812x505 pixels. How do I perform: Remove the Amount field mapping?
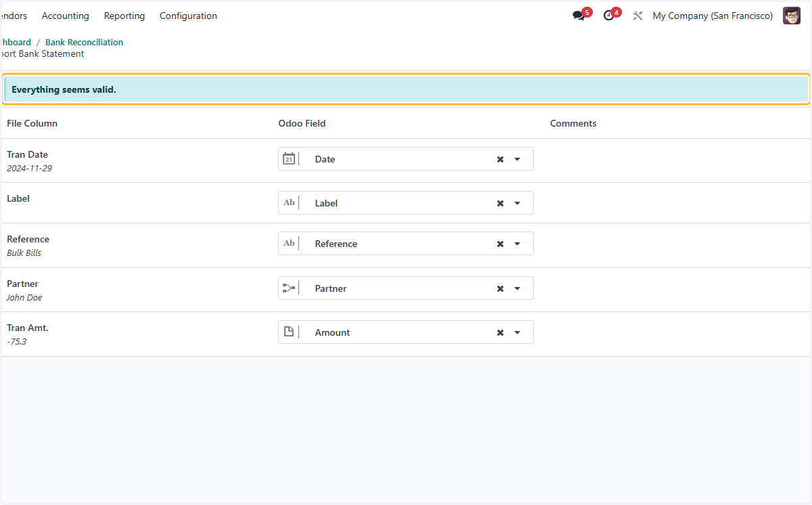click(x=500, y=332)
